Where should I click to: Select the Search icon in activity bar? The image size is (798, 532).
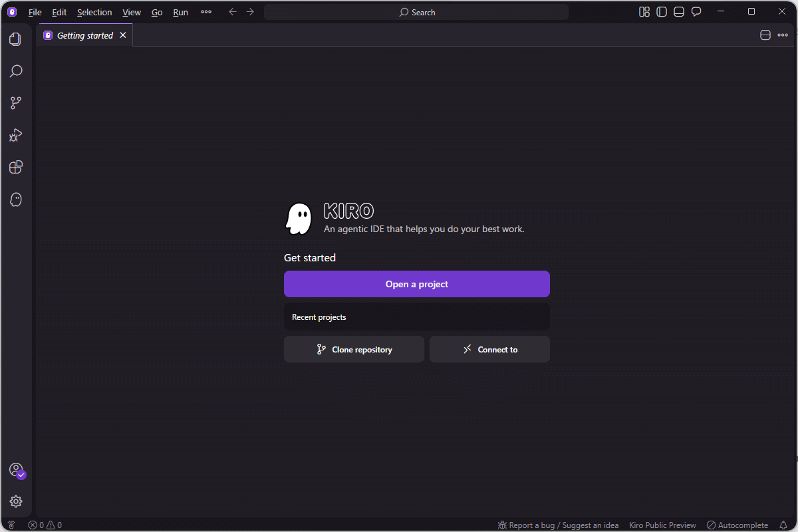[16, 70]
